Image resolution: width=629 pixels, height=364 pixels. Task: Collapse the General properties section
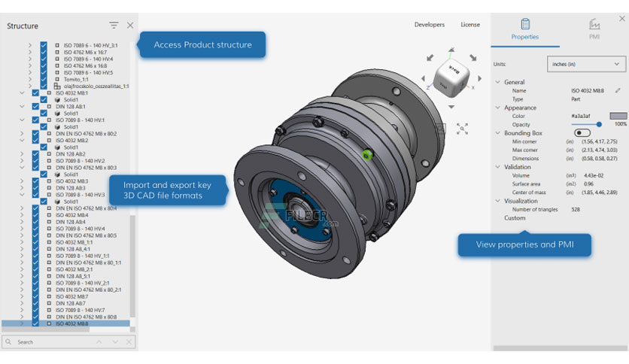tap(498, 82)
